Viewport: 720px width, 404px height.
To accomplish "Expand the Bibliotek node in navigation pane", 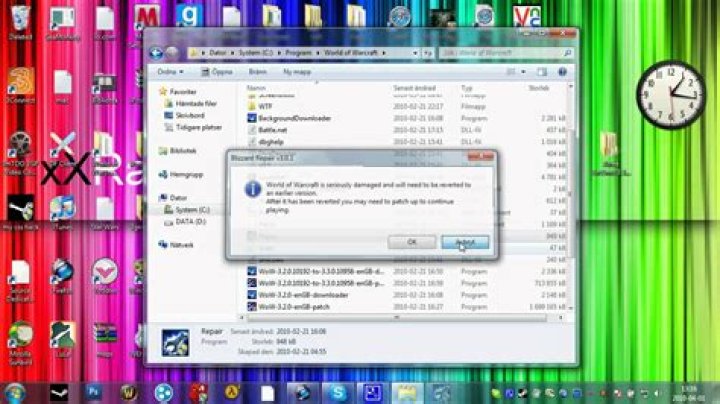I will 183,150.
